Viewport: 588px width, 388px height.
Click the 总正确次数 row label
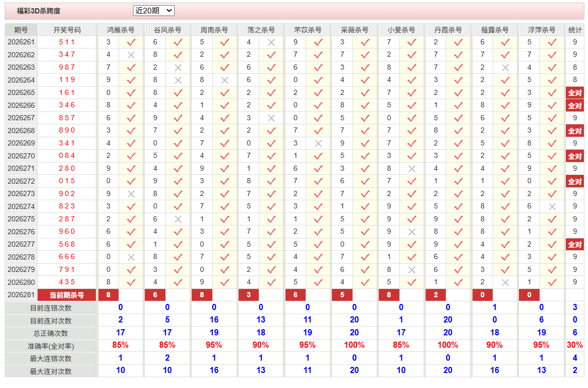click(51, 333)
